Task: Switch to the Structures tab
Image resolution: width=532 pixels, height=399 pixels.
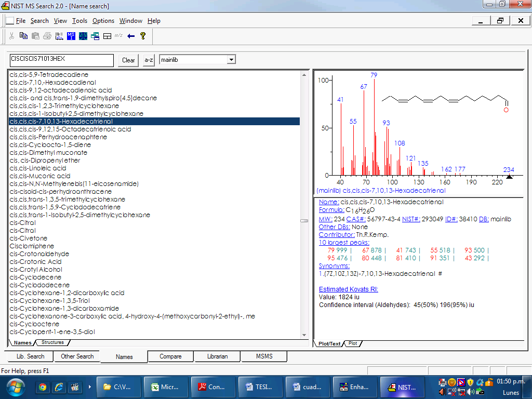Action: (52, 342)
